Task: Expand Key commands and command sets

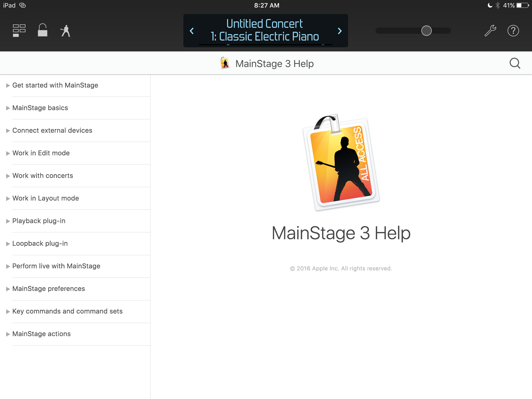Action: (x=68, y=311)
